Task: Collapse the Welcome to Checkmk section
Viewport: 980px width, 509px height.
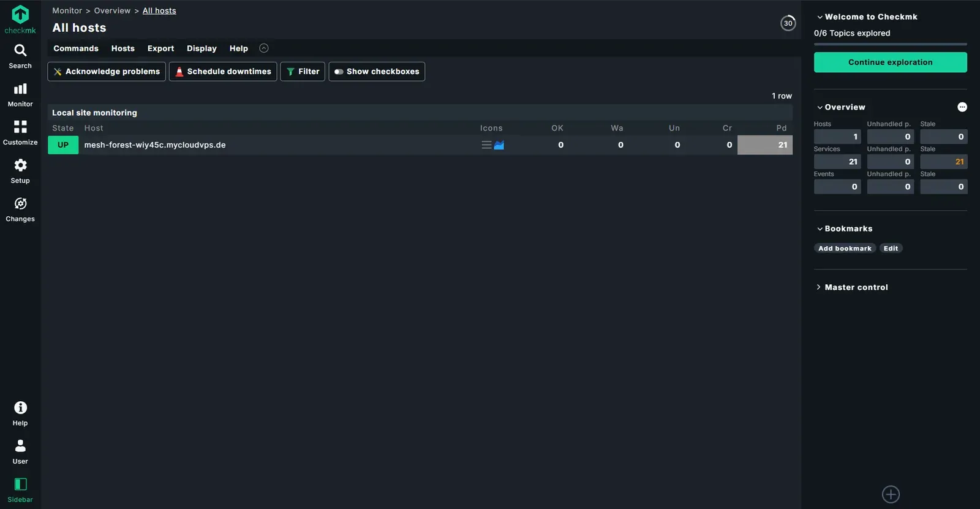Action: pyautogui.click(x=867, y=17)
